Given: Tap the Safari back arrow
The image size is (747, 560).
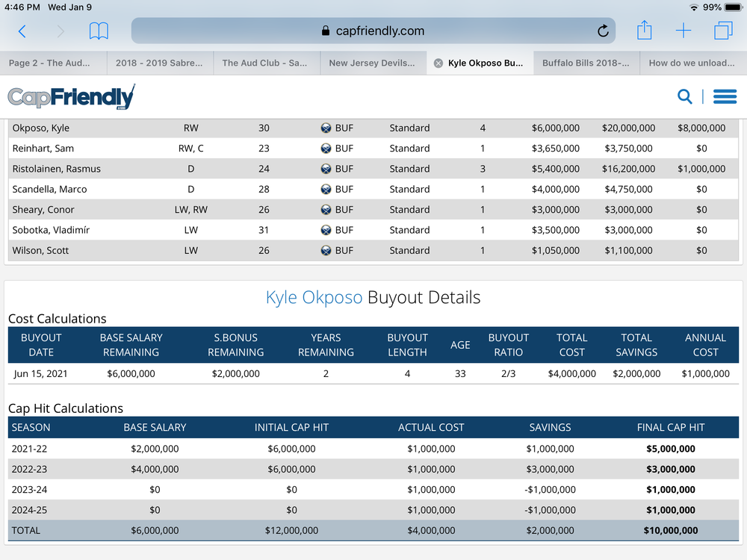Looking at the screenshot, I should pyautogui.click(x=22, y=31).
